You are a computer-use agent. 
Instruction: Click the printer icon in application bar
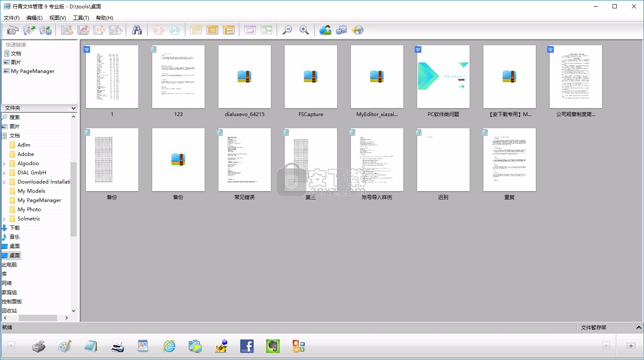tap(39, 346)
